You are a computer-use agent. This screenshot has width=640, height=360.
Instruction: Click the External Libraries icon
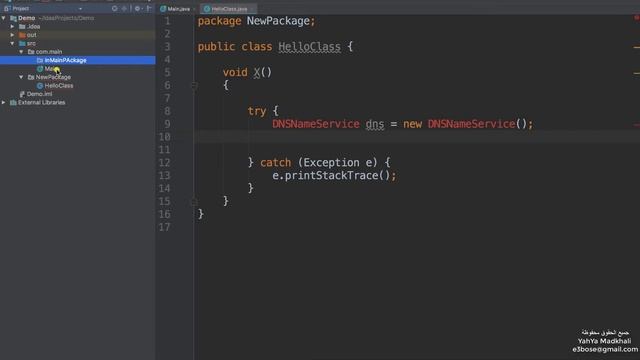13,102
